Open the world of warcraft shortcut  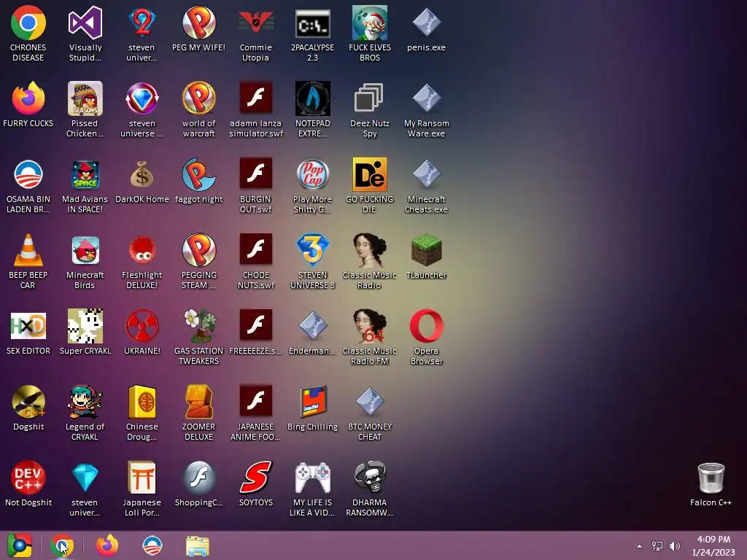(198, 98)
